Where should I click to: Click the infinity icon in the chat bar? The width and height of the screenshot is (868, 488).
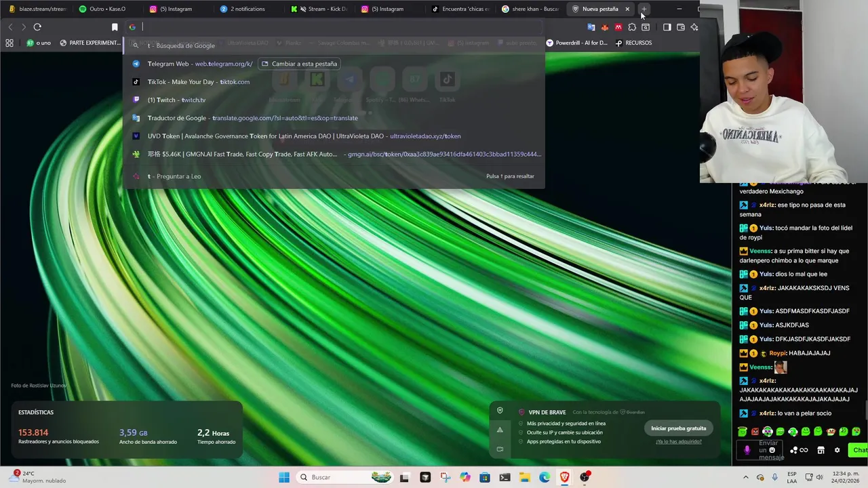[804, 450]
